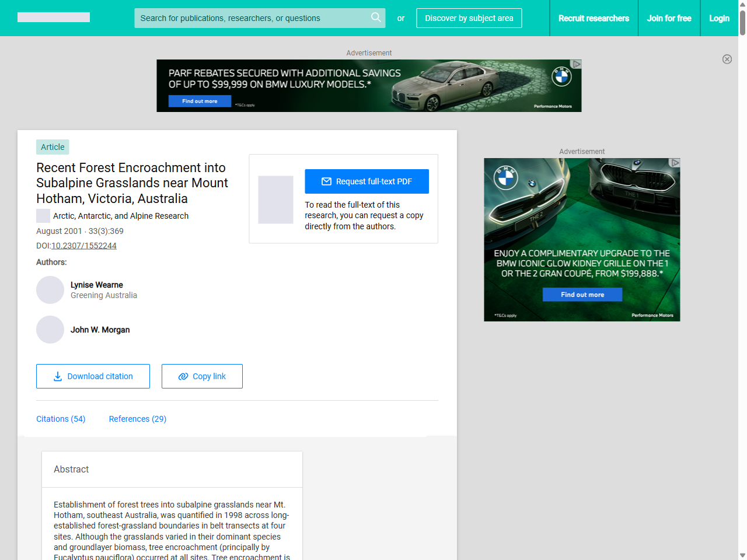Click the AdChoices triangle on the sidebar advertisement
Viewport: 747px width, 560px height.
click(675, 161)
